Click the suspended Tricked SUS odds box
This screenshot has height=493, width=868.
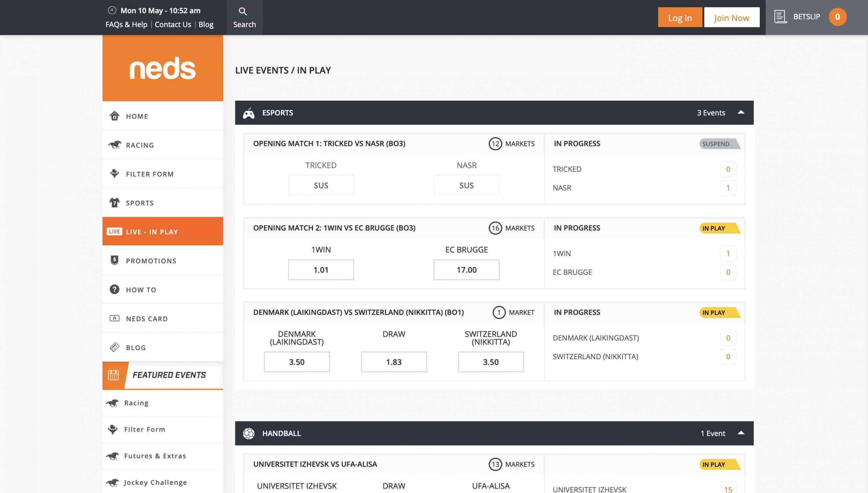(321, 185)
